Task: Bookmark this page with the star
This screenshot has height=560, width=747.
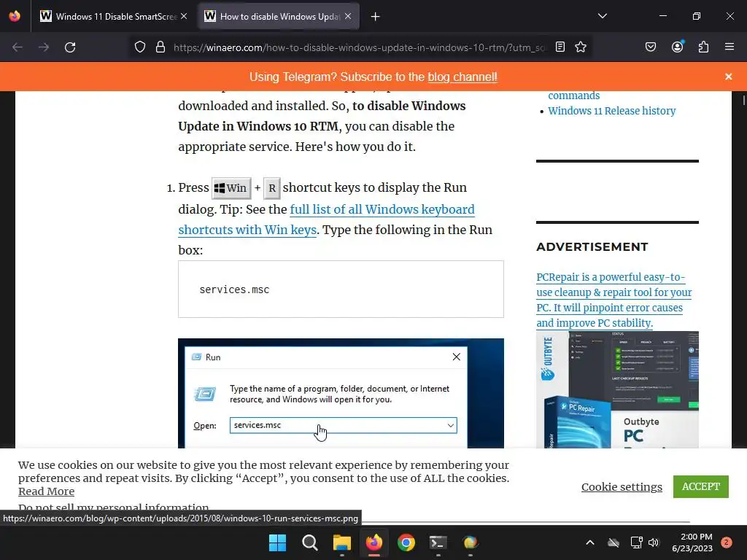Action: tap(580, 47)
